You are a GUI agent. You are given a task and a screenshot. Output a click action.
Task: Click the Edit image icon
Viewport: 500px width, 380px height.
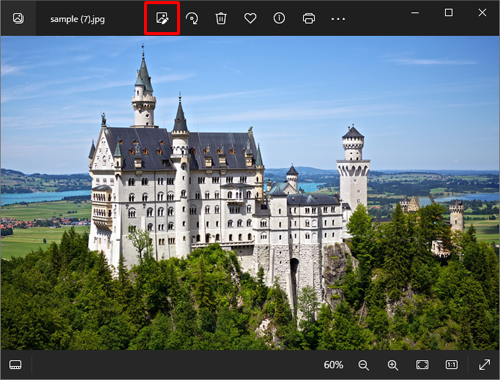pos(162,18)
